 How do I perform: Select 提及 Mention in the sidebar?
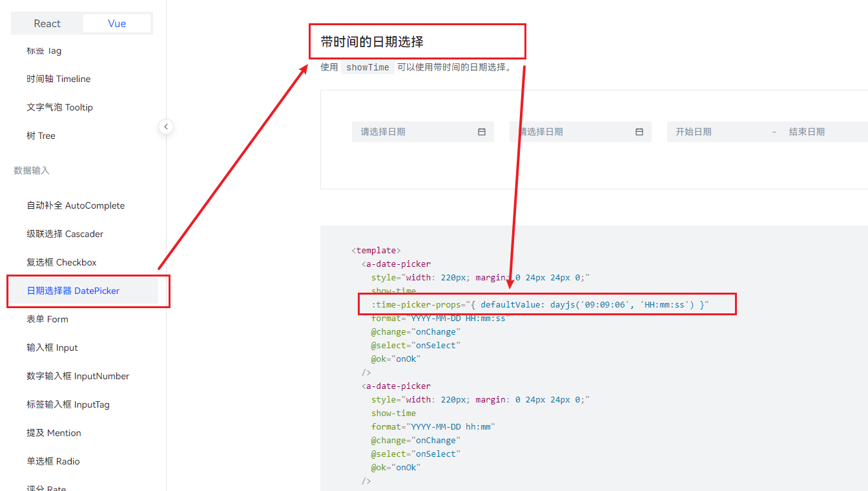click(54, 432)
